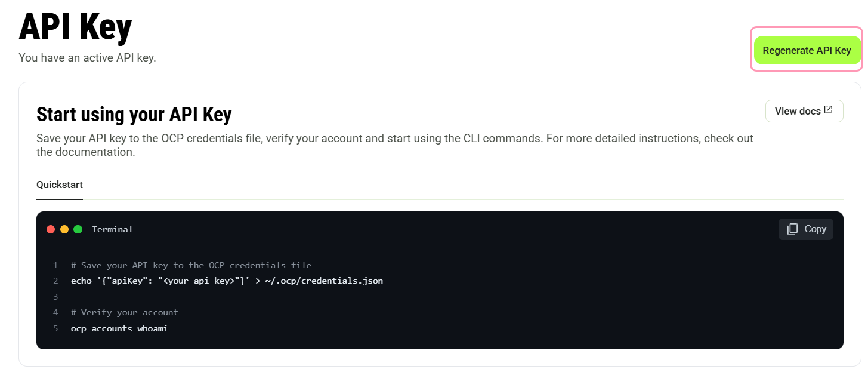The width and height of the screenshot is (868, 375).
Task: Select the Quickstart tab
Action: click(60, 185)
